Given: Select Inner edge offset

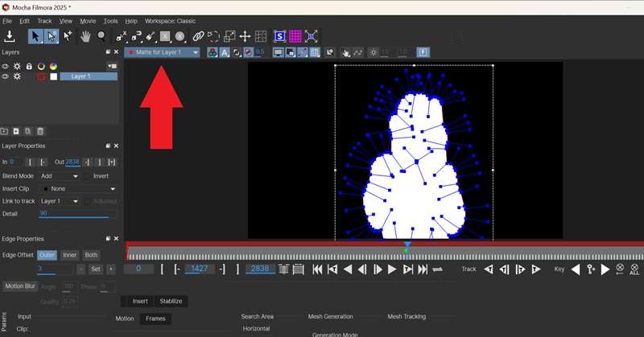Looking at the screenshot, I should (69, 255).
